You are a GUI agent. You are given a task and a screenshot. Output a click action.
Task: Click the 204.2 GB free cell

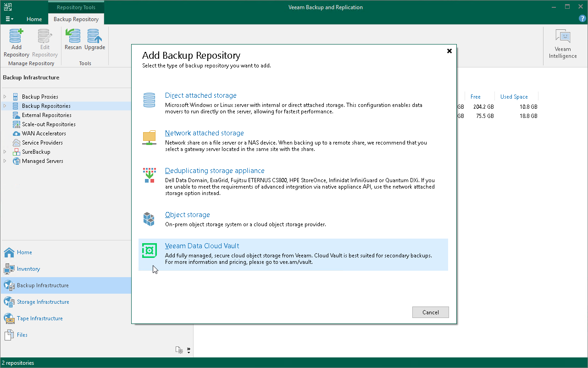point(483,107)
